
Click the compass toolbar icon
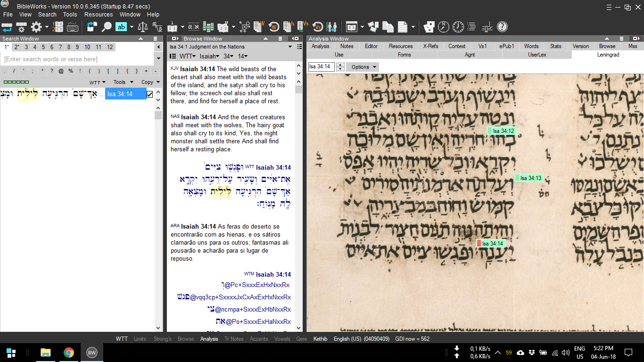pos(443,27)
